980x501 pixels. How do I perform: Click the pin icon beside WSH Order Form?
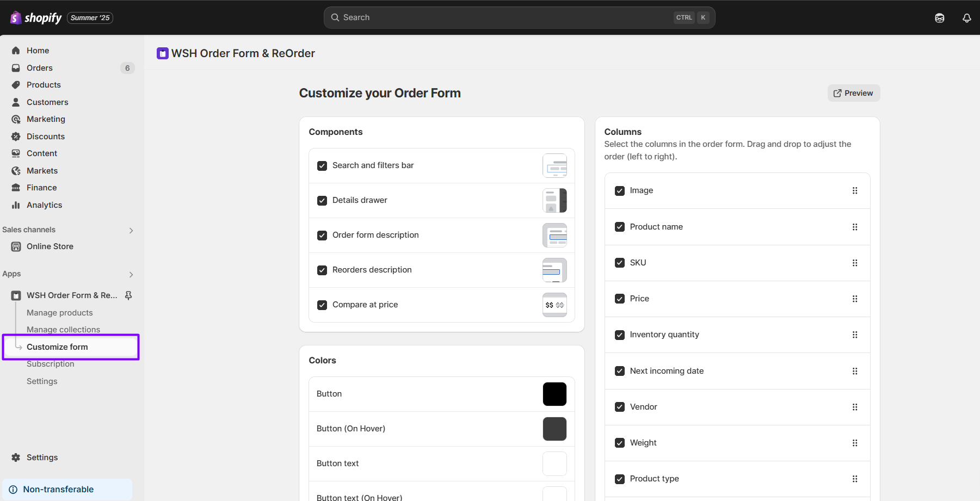pos(128,295)
